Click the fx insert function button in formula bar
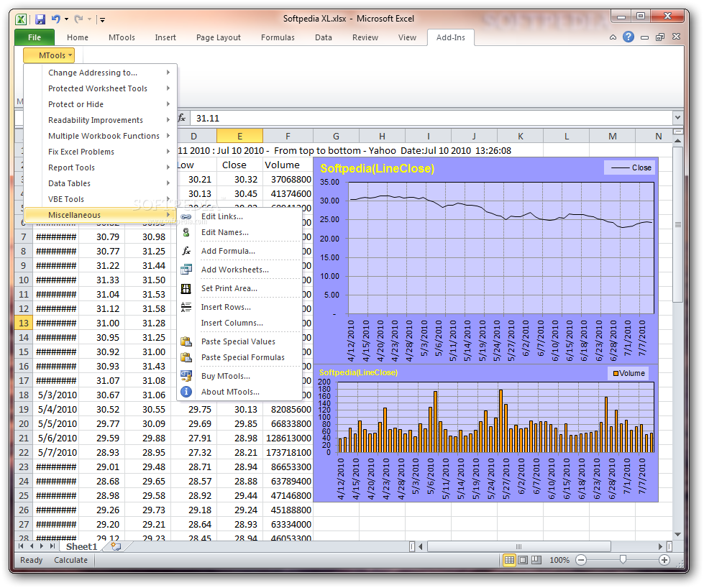Viewport: 704px width, 588px height. [x=182, y=118]
